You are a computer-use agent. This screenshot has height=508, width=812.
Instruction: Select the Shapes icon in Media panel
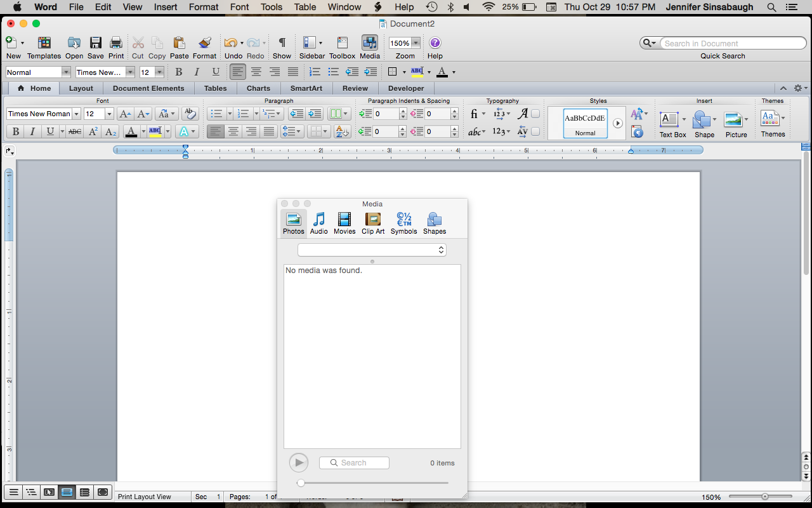[x=435, y=223]
